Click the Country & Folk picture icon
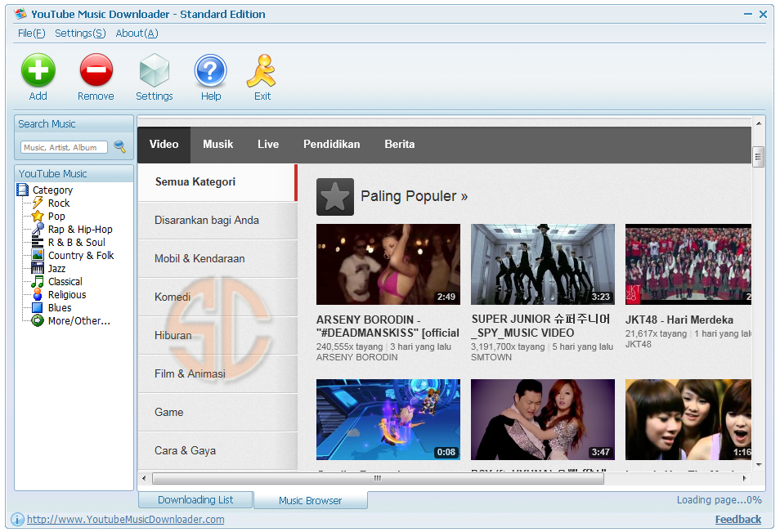The image size is (780, 532). [x=38, y=255]
